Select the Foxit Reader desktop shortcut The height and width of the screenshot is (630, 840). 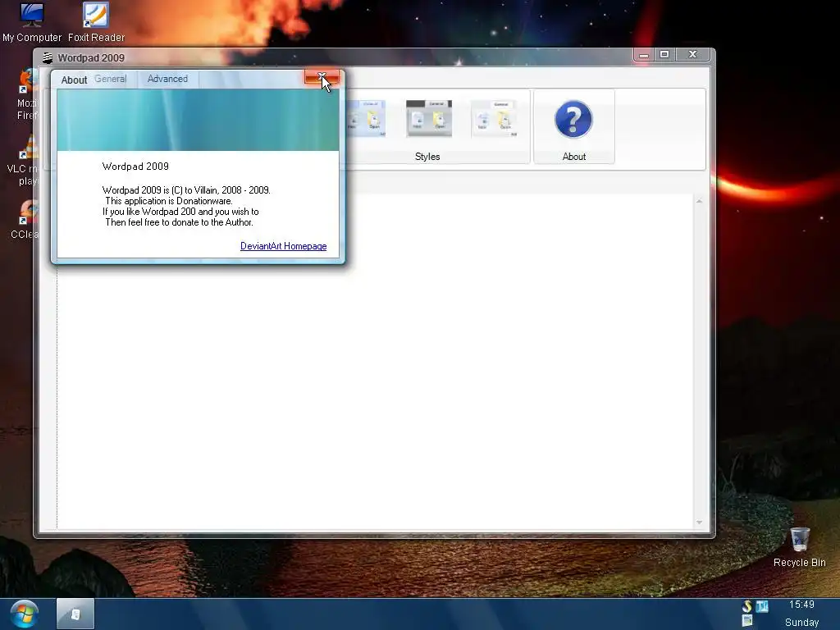[96, 22]
